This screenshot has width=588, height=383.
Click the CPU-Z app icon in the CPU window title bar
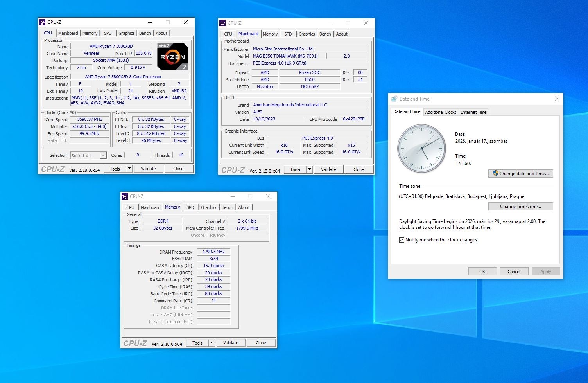[x=43, y=22]
